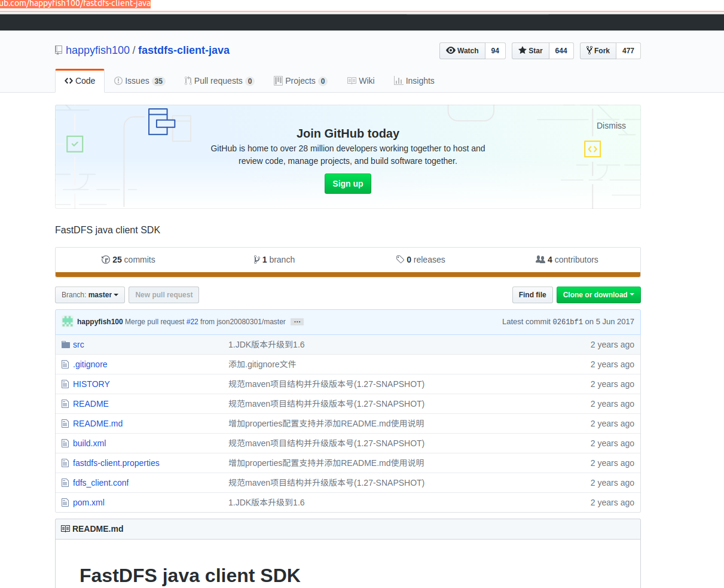Click the commits history clock icon
Screen dimensions: 724x588
tap(106, 260)
